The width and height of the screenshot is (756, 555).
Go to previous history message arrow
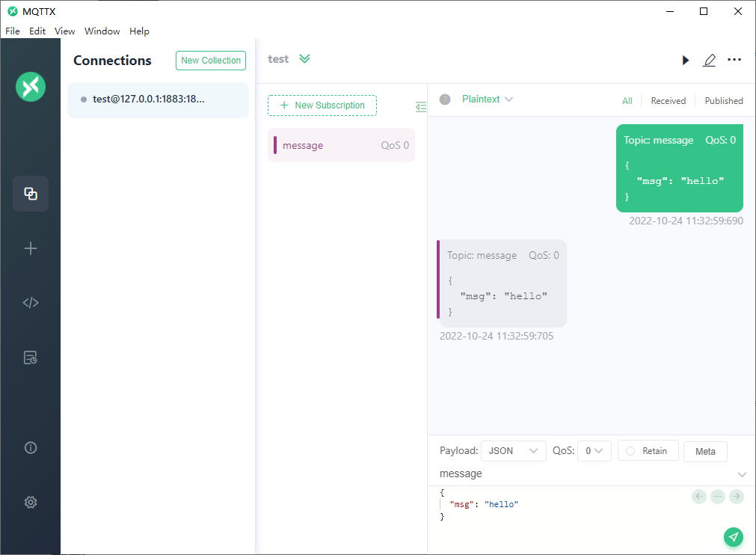[x=699, y=496]
